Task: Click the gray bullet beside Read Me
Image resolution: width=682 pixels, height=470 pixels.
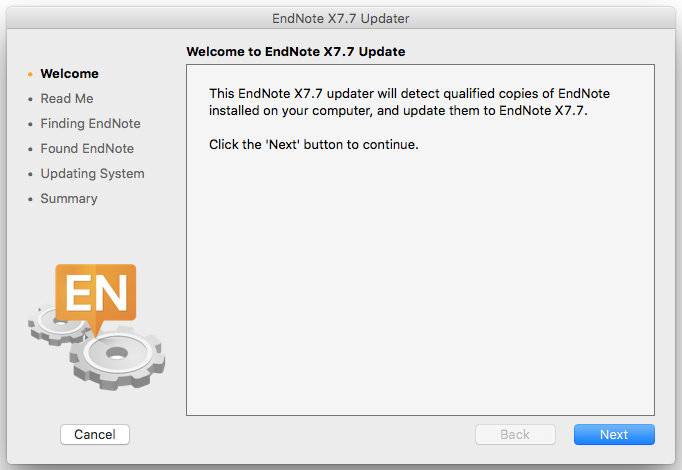Action: point(31,99)
